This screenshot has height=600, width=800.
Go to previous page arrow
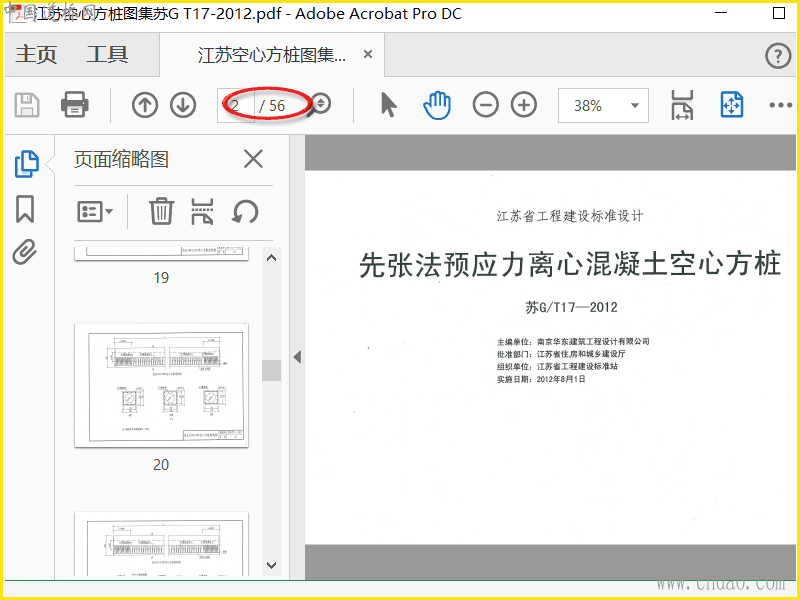pos(145,105)
